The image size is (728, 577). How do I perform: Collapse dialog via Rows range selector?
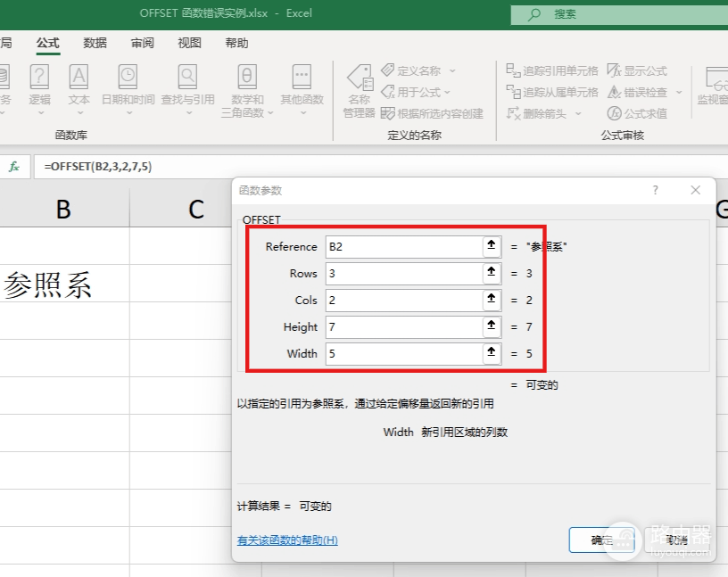click(492, 273)
